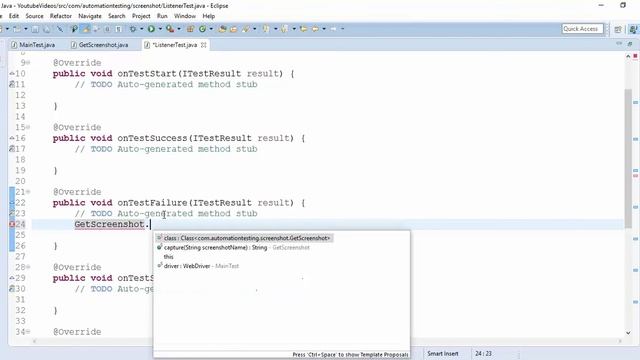Open the Search dropdown arrow

pos(255,29)
